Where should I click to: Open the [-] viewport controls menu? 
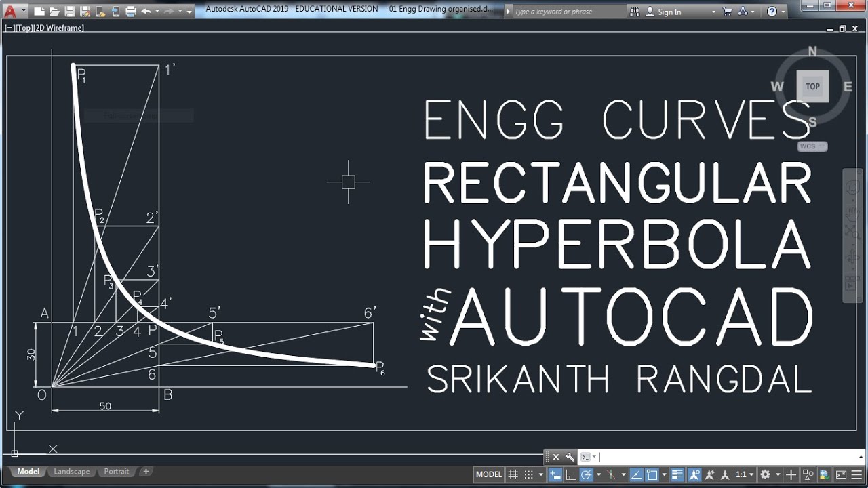[9, 28]
